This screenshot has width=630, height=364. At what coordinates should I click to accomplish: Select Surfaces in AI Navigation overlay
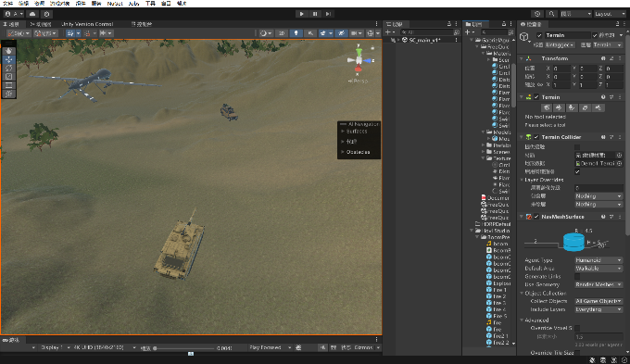click(x=357, y=132)
